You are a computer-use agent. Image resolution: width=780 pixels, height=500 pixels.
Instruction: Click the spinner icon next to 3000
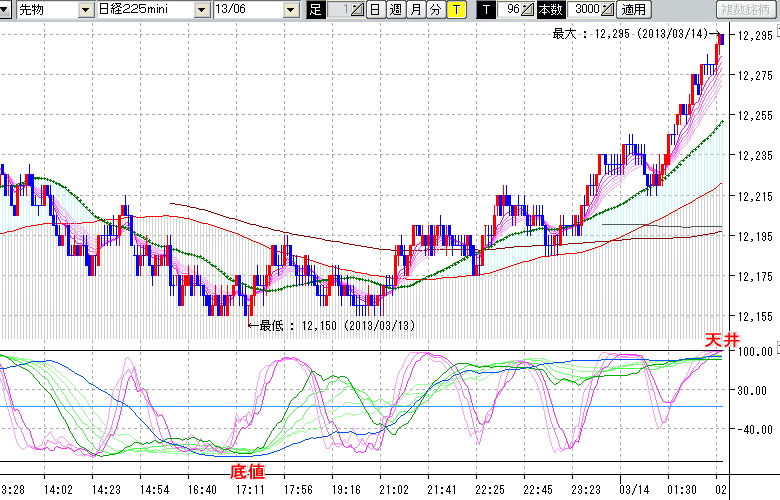(607, 10)
